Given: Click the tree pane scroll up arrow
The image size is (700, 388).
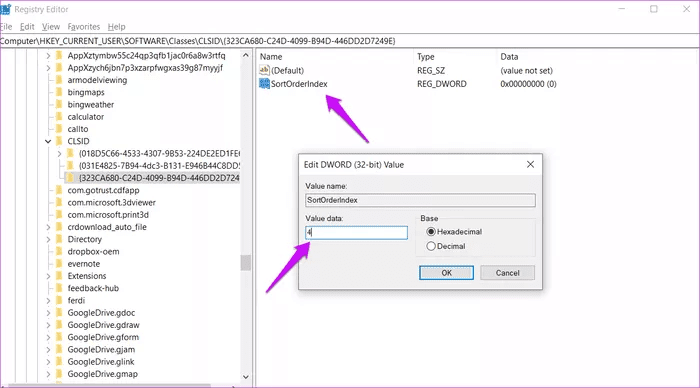Looking at the screenshot, I should (x=246, y=55).
